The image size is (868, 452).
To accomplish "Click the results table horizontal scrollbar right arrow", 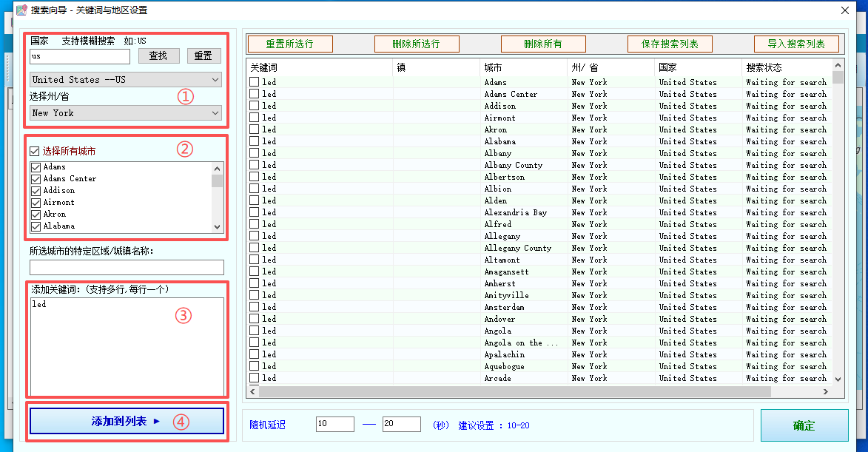I will point(827,391).
